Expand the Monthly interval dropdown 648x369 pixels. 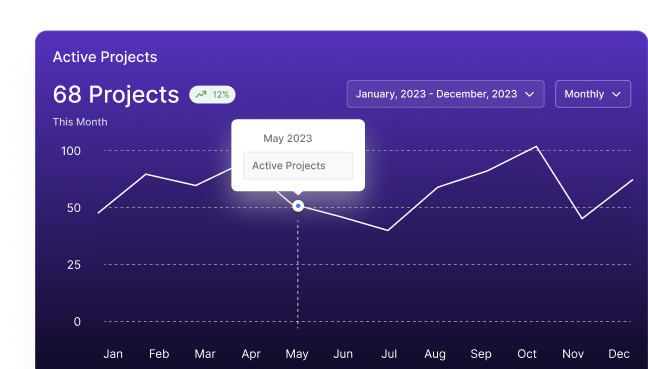tap(593, 94)
